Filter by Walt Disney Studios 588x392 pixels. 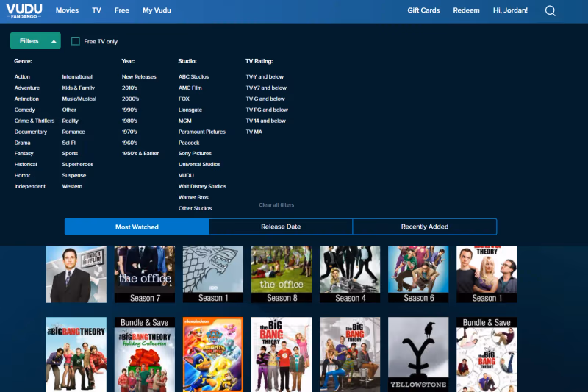pyautogui.click(x=203, y=186)
